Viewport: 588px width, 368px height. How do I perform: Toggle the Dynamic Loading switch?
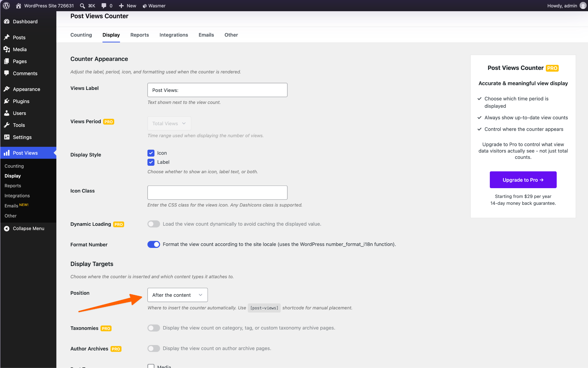(154, 224)
